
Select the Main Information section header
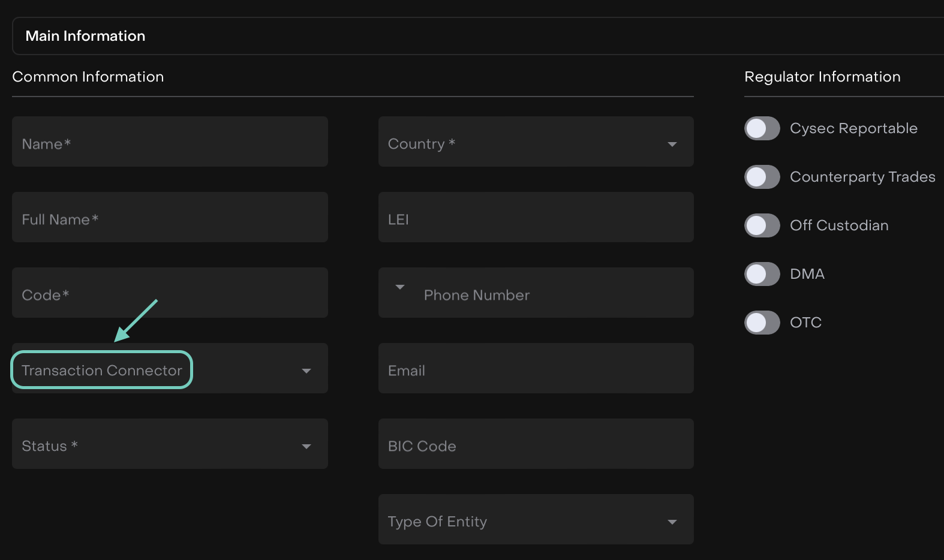[x=85, y=36]
